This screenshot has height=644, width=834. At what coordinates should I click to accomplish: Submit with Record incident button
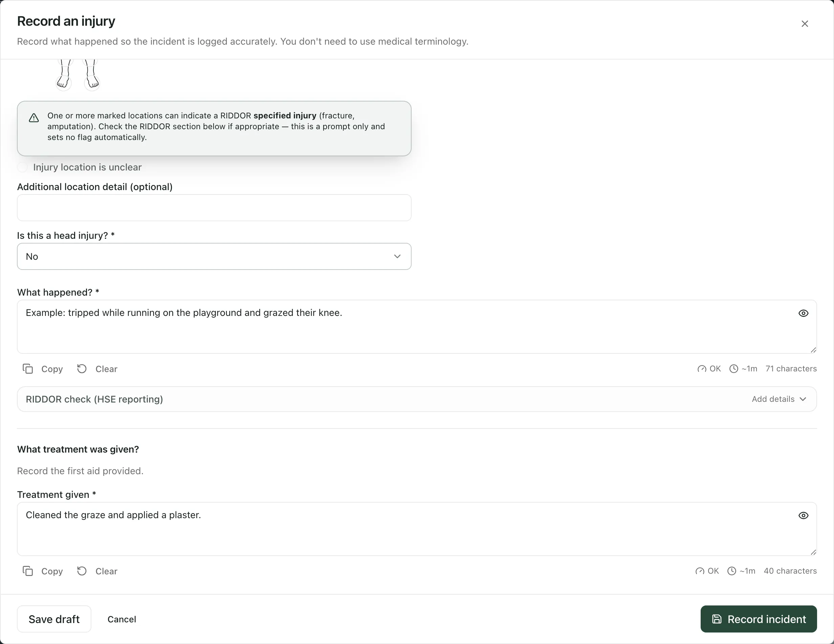point(759,619)
